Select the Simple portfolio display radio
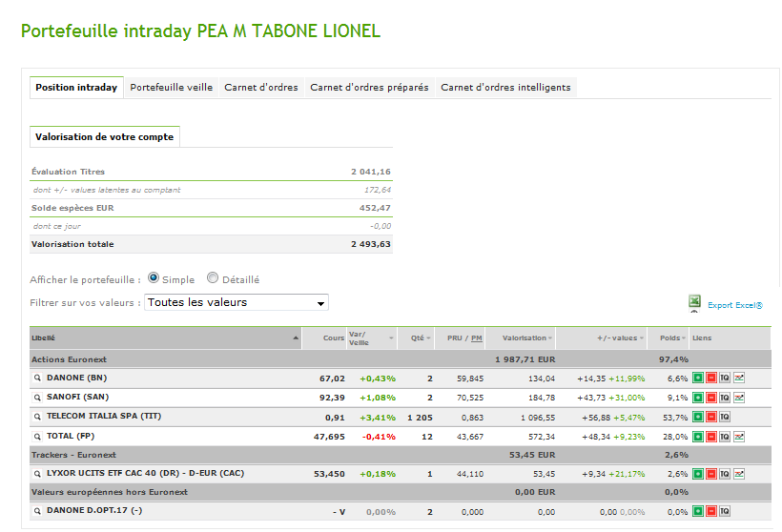The height and width of the screenshot is (532, 782). pos(154,277)
